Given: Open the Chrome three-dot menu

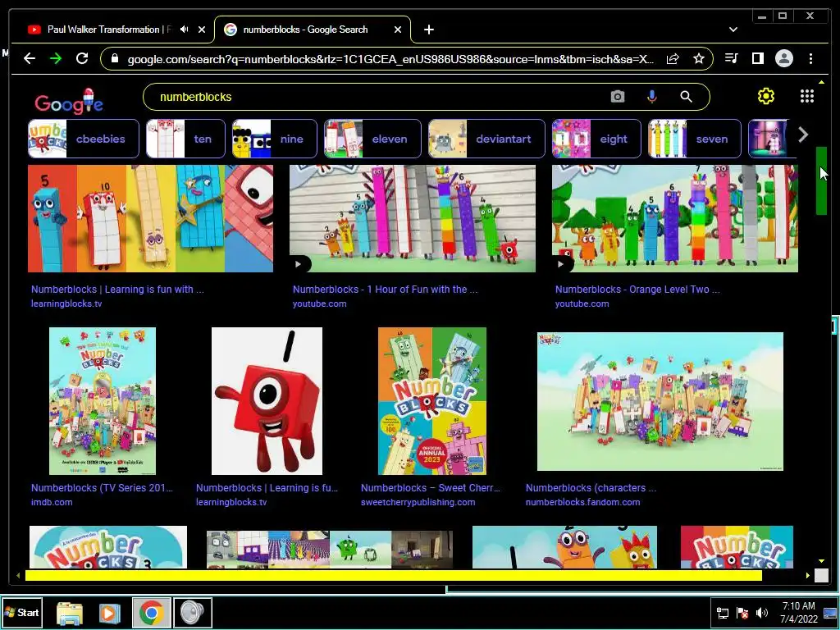Looking at the screenshot, I should point(810,58).
